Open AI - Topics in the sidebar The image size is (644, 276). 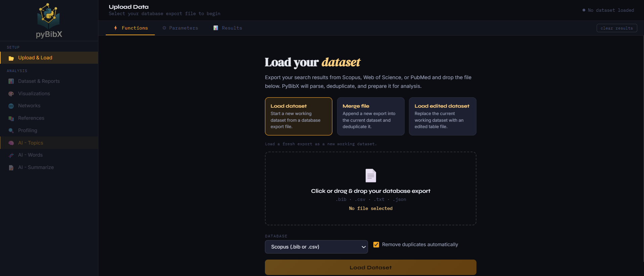[x=49, y=143]
